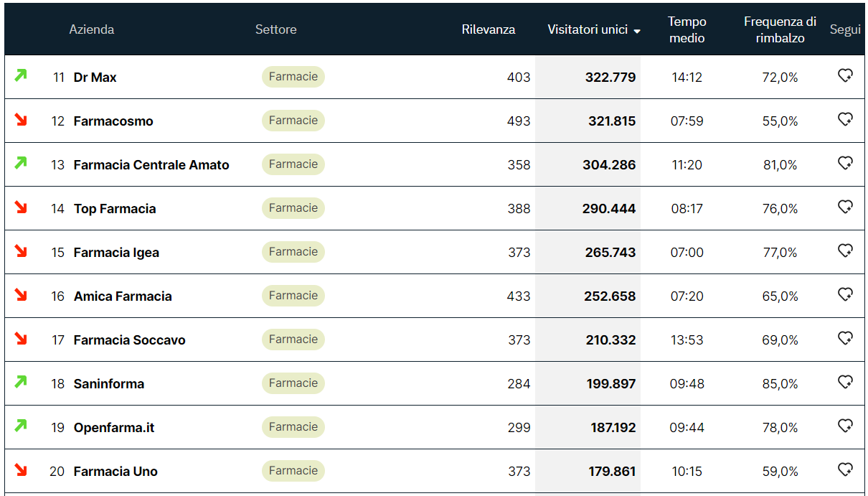
Task: Sort by Frequenza di rimbalzo header
Action: (x=780, y=29)
